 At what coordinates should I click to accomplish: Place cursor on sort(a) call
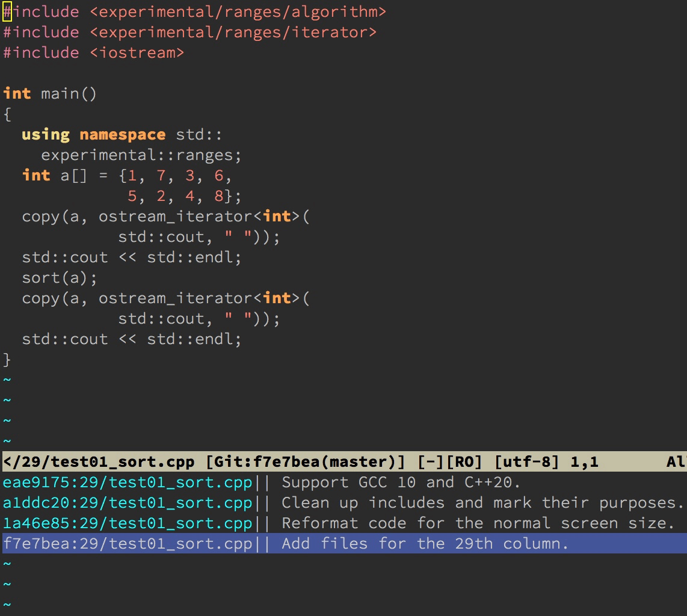(59, 277)
